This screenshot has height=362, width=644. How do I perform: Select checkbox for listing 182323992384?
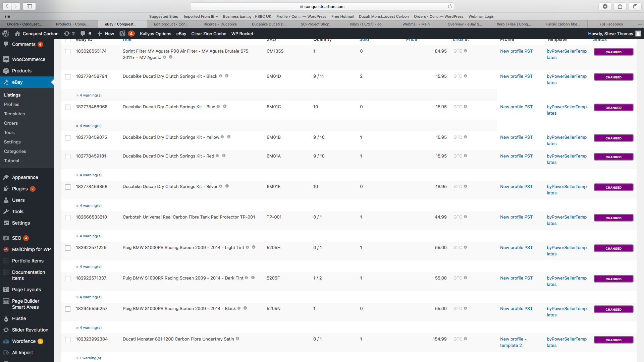[68, 340]
